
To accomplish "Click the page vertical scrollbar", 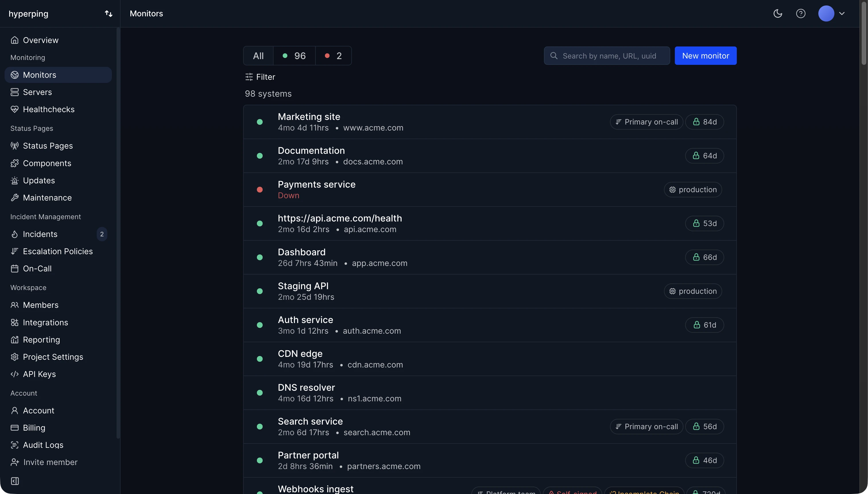I will click(864, 33).
